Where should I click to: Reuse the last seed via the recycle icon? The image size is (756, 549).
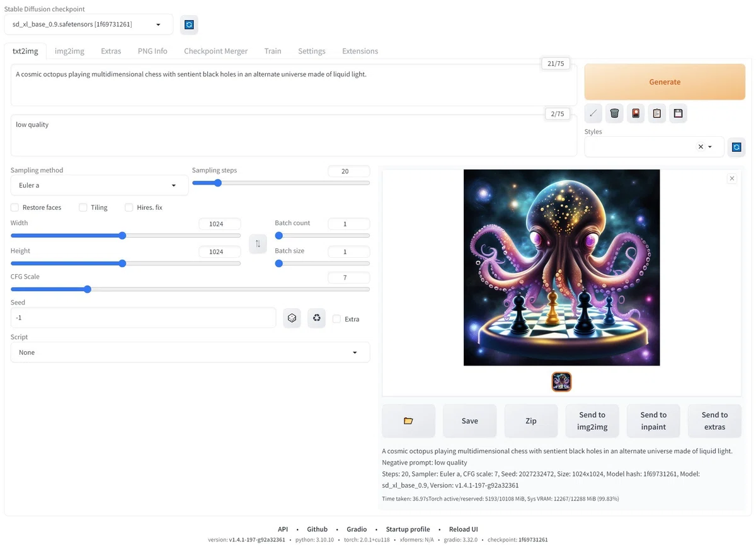[316, 318]
